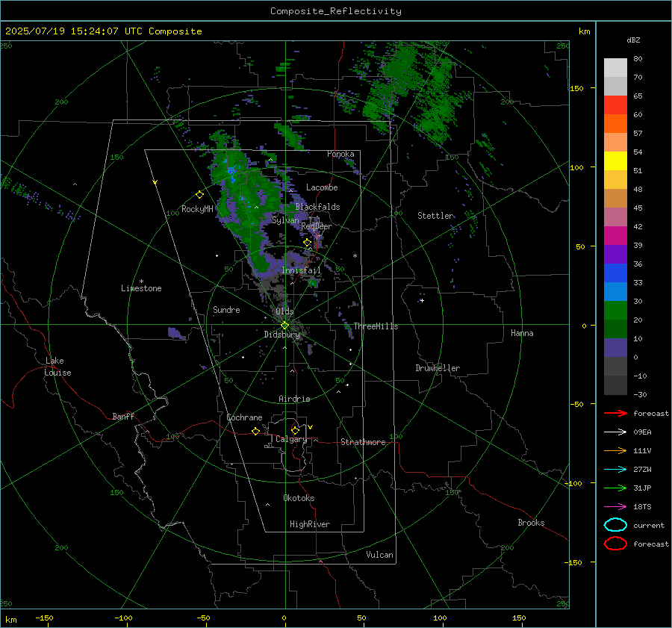Image resolution: width=672 pixels, height=628 pixels.
Task: Click the Calgary city label
Action: [291, 439]
